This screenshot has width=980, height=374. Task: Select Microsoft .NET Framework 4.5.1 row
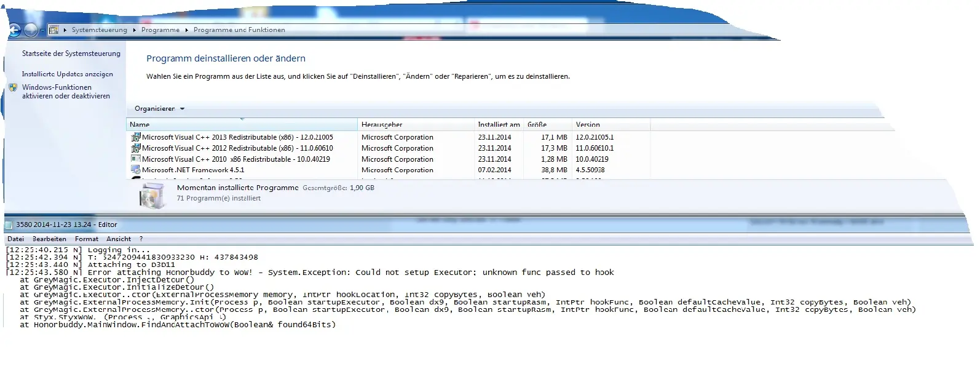click(x=389, y=170)
